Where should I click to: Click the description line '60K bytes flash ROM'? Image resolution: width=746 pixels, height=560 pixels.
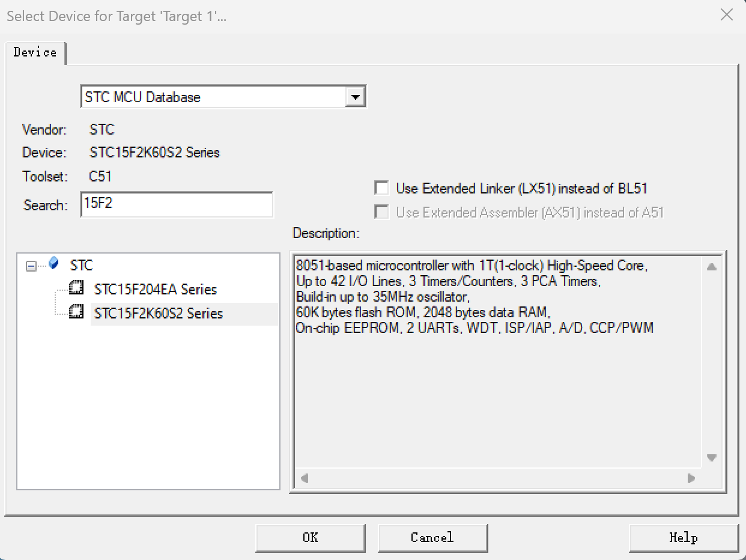click(423, 312)
